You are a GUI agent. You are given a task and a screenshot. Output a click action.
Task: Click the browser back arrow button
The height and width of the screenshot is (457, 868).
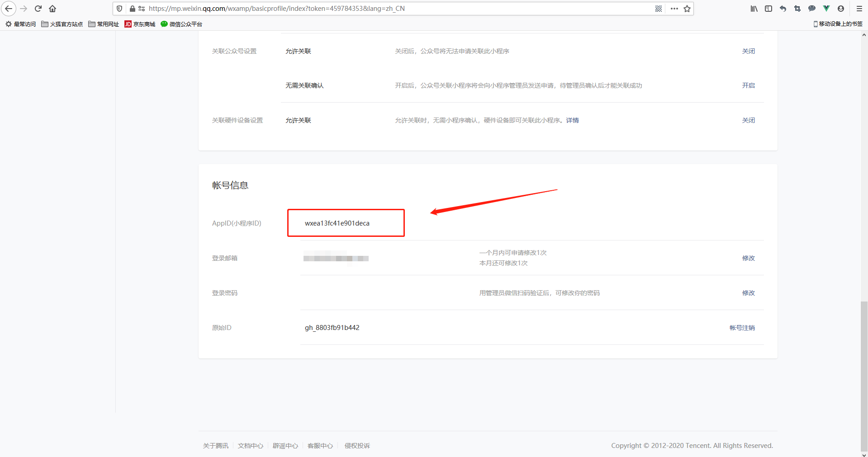[x=9, y=9]
